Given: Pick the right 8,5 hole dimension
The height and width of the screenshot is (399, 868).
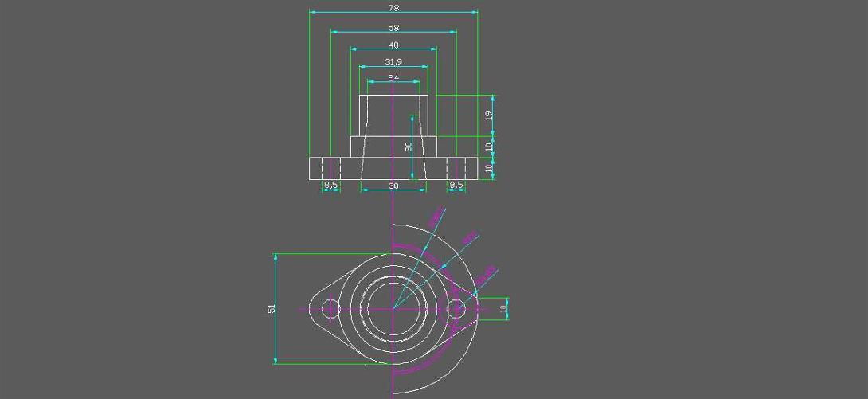Looking at the screenshot, I should pyautogui.click(x=456, y=186).
